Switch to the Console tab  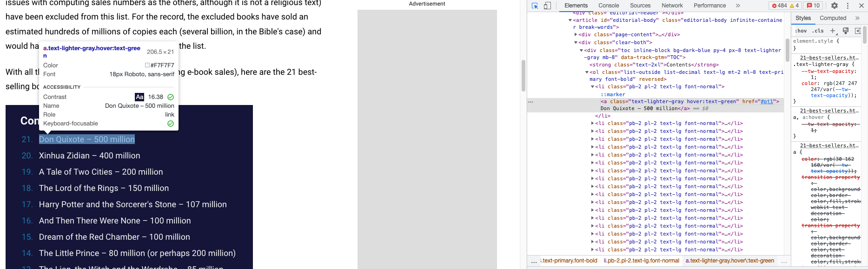pyautogui.click(x=609, y=6)
